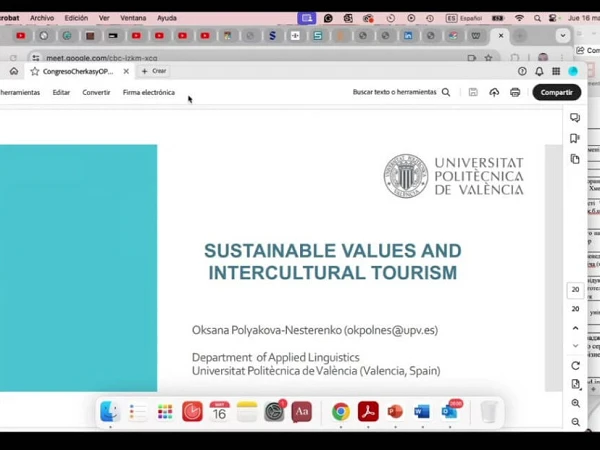Open the Acrobat apps grid menu

(556, 71)
